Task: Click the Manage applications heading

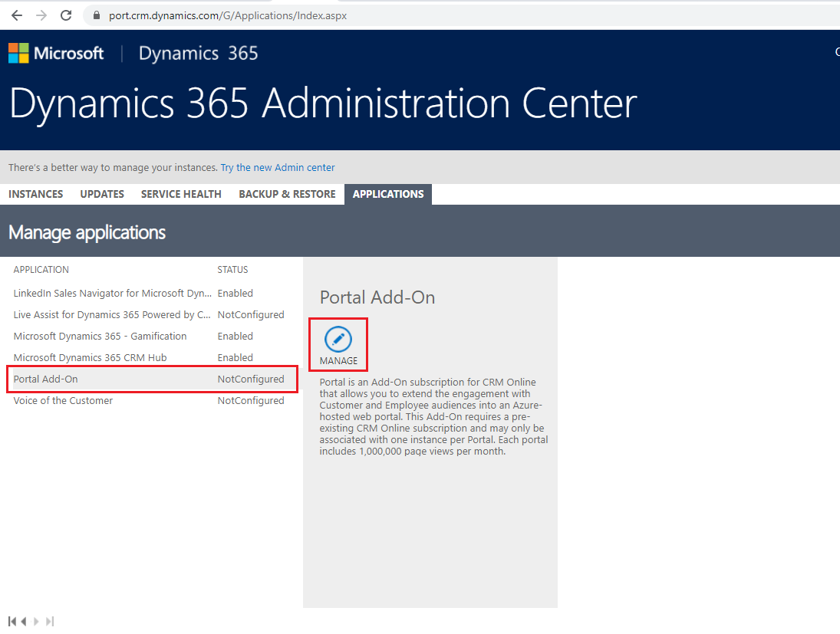Action: (x=87, y=232)
